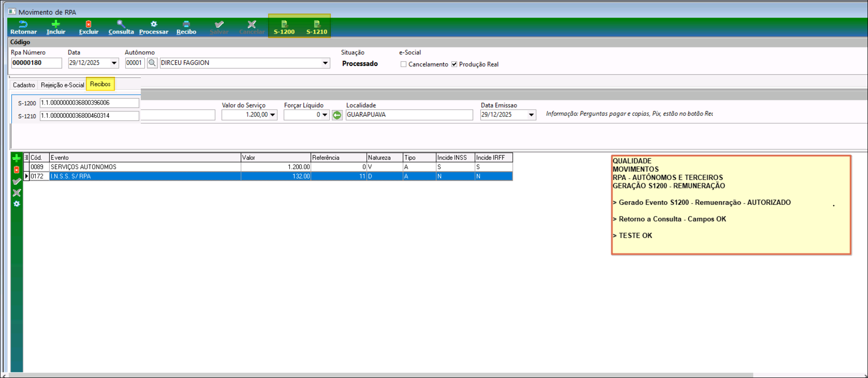Click the Localidade input field
The width and height of the screenshot is (868, 378).
[409, 115]
